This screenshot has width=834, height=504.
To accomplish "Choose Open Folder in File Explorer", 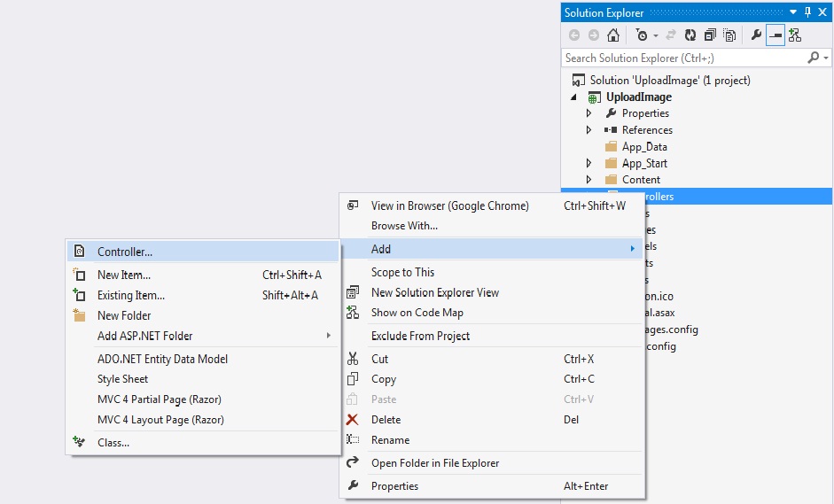I will pos(492,463).
